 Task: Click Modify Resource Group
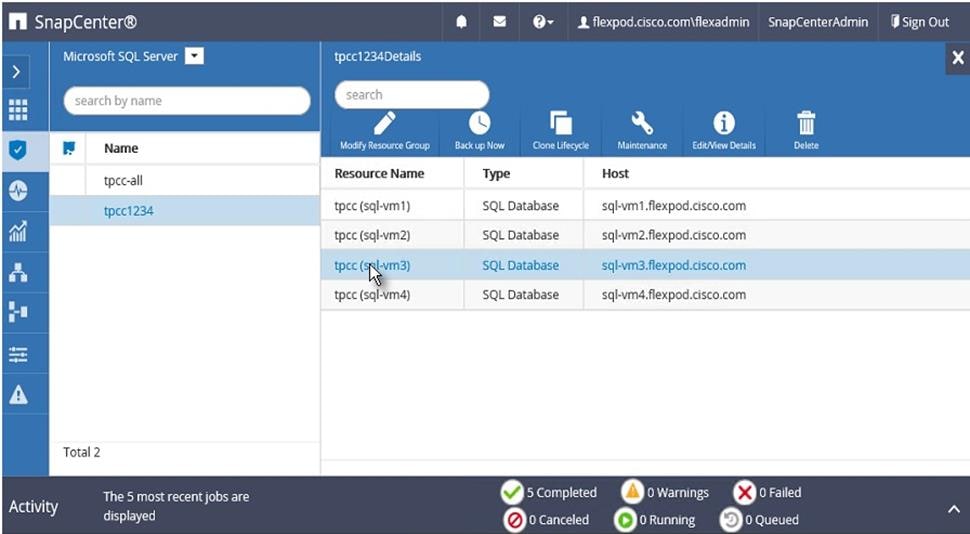pos(385,131)
